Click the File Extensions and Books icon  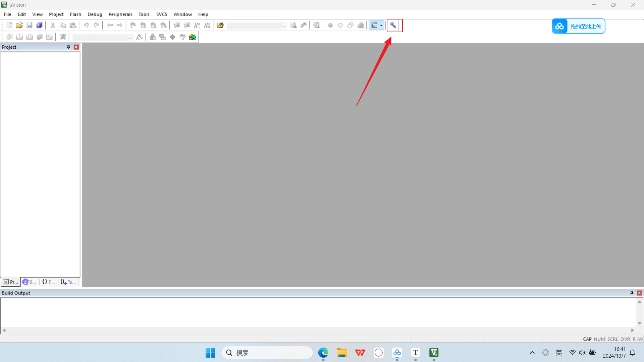[x=153, y=37]
